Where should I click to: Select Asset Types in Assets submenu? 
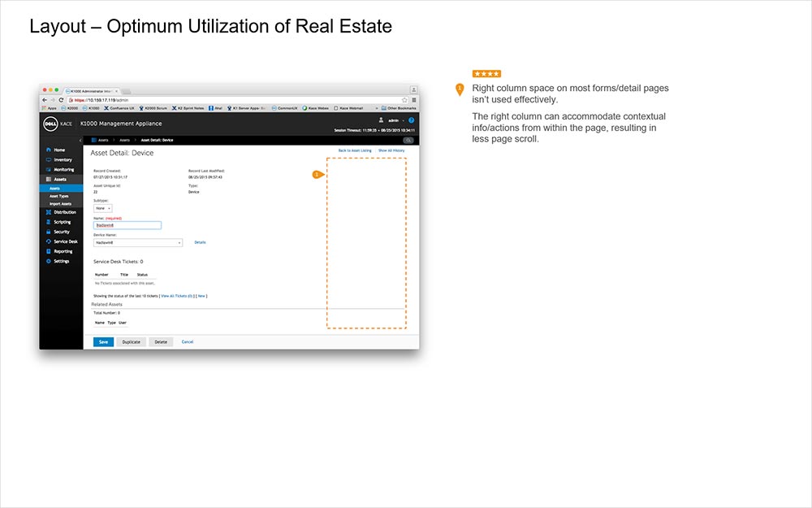click(x=59, y=196)
